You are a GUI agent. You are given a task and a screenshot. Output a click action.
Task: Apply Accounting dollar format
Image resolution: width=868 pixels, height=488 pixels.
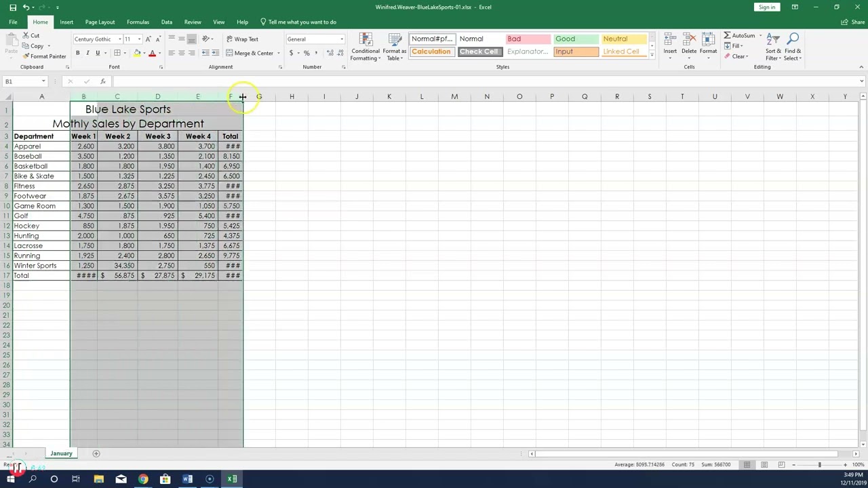click(x=292, y=53)
